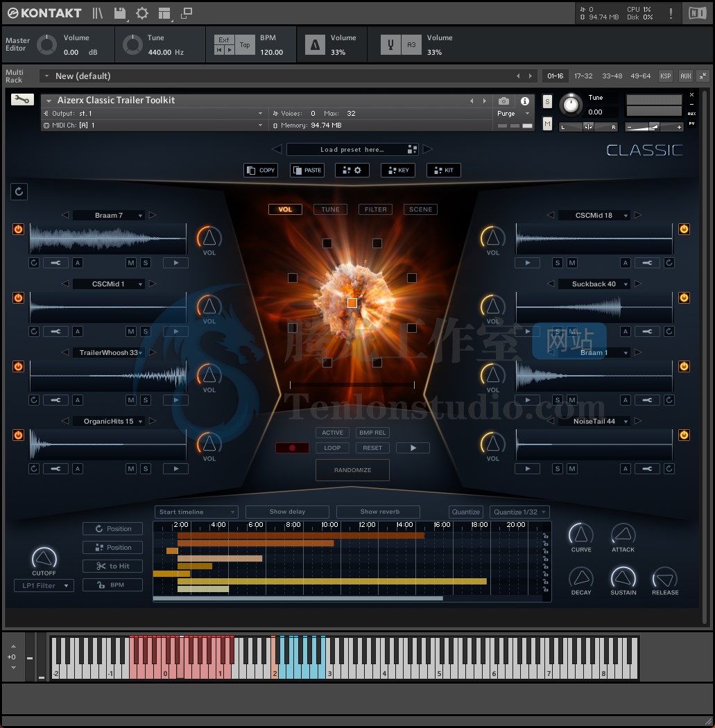
Task: Open the OrganicHits 15 sample dropdown
Action: [x=109, y=421]
